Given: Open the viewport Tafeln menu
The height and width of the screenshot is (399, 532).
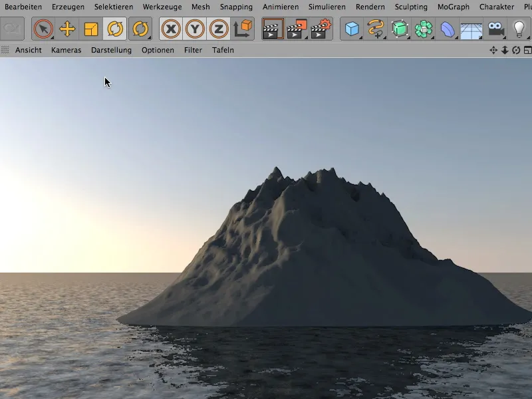Looking at the screenshot, I should coord(223,51).
